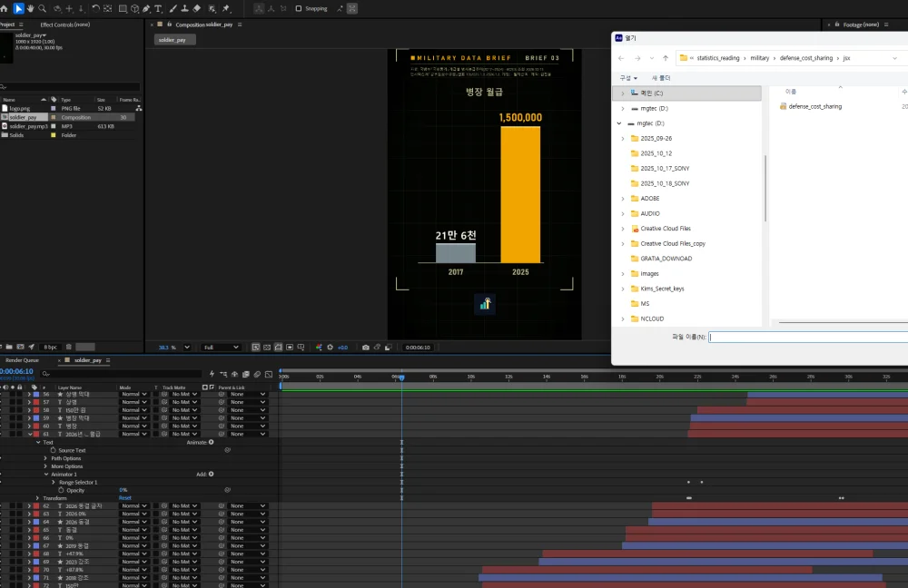Switch to the Render Queue tab
Screen dimensions: 908x588
click(x=22, y=360)
